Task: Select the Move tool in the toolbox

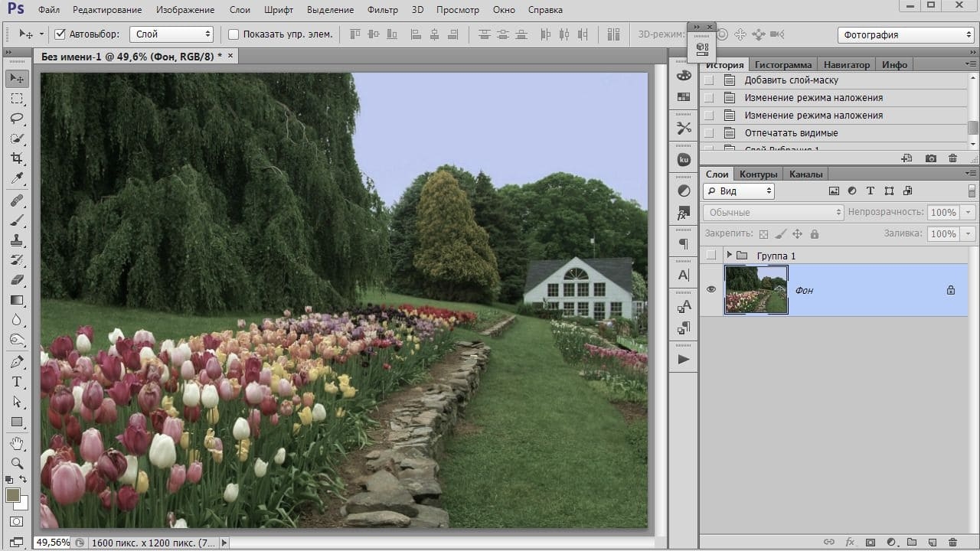Action: click(x=17, y=79)
